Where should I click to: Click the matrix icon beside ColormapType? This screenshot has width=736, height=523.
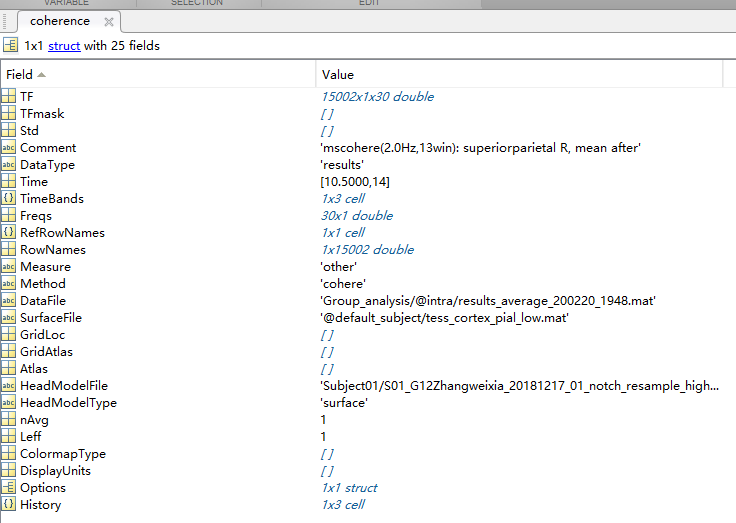8,454
